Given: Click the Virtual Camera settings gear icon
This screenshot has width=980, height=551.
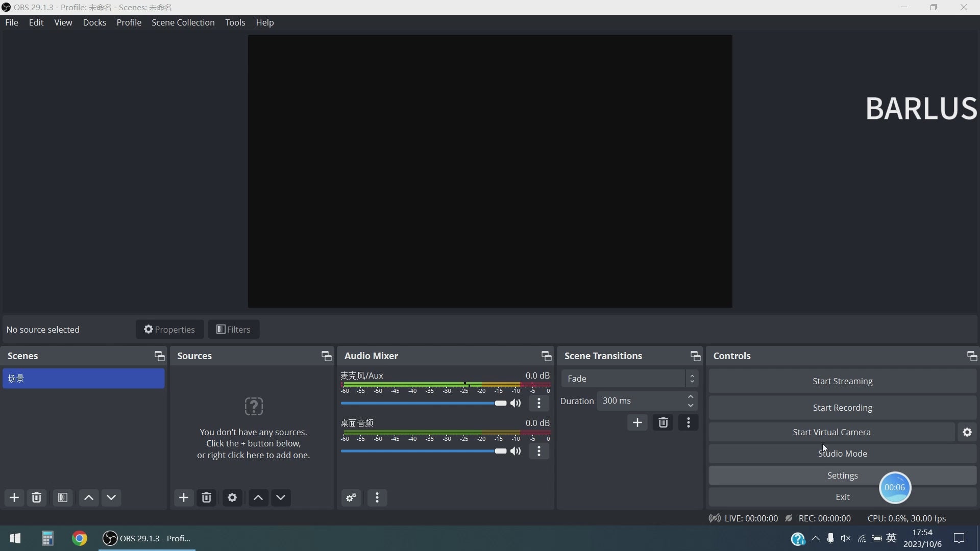Looking at the screenshot, I should pos(967,432).
